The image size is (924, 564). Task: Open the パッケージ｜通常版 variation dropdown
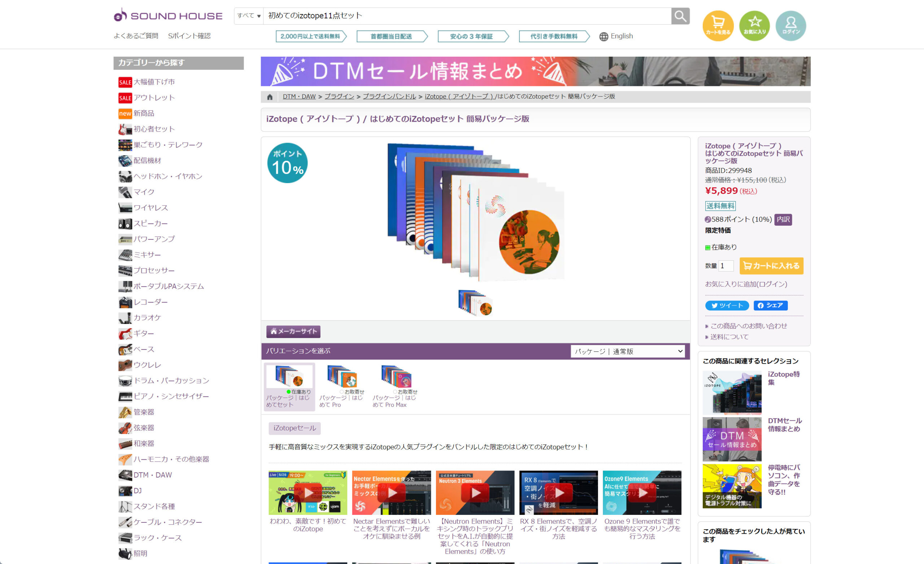point(627,351)
